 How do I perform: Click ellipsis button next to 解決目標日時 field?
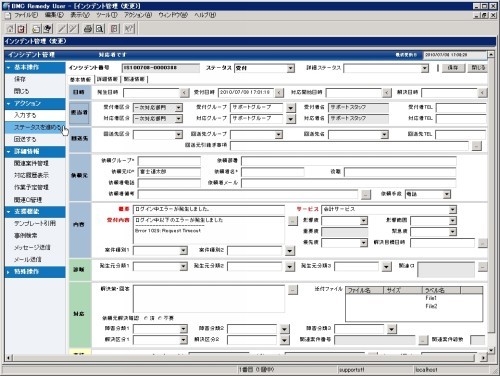482,243
